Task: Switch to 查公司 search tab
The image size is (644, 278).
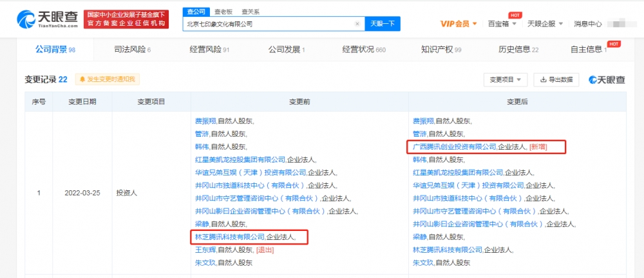Action: pos(196,12)
